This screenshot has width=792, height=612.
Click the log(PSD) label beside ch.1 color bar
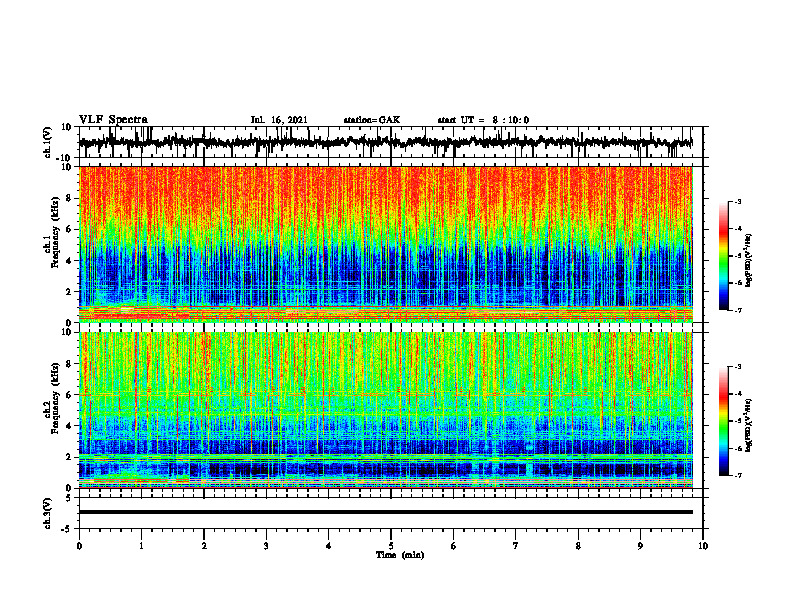pos(749,261)
